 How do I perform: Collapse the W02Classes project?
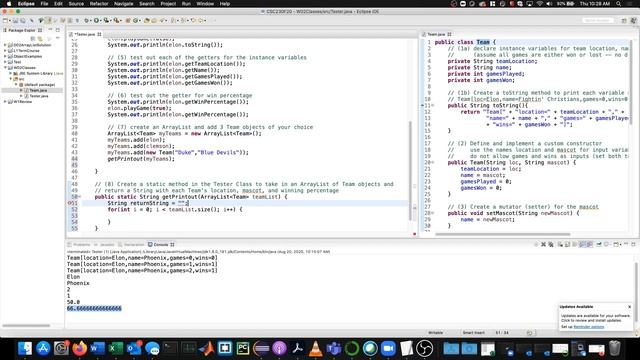pos(5,68)
